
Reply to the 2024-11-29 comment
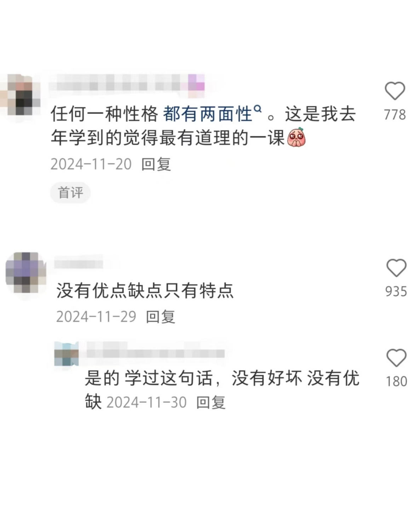point(161,317)
